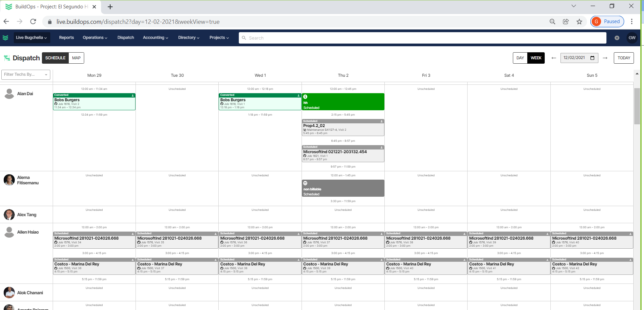Go to previous week with left arrow
The image size is (644, 310).
(x=553, y=58)
